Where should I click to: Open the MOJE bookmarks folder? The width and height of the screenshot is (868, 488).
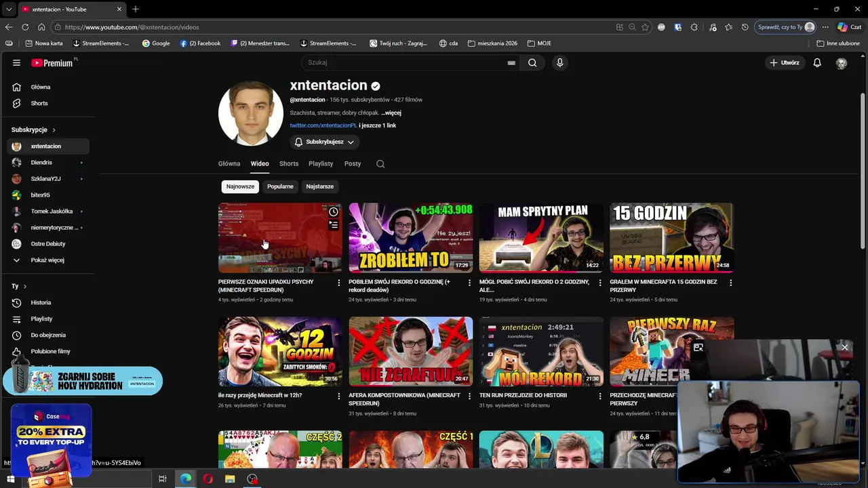539,43
